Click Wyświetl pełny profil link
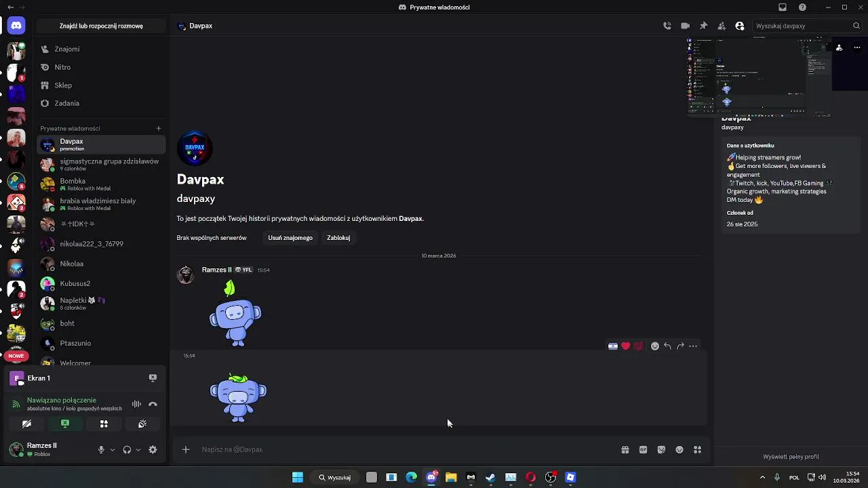 pos(791,457)
